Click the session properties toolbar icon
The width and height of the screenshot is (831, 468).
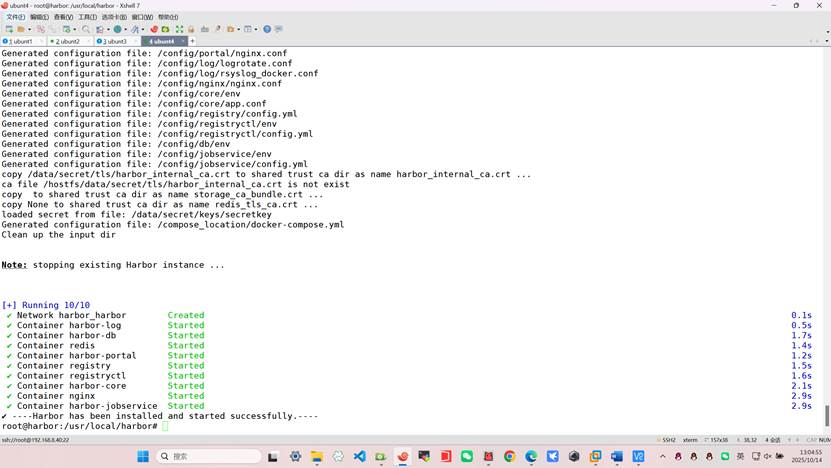pos(66,29)
